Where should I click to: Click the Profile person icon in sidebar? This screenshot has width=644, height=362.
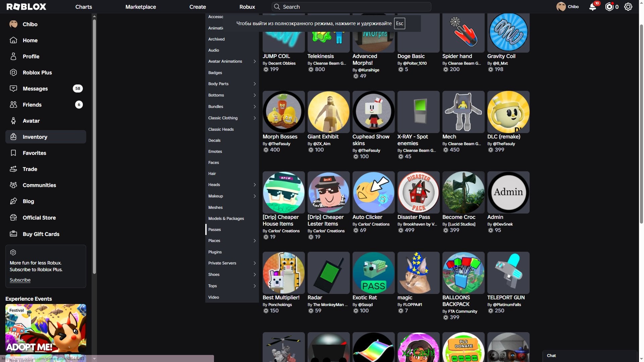[x=13, y=56]
